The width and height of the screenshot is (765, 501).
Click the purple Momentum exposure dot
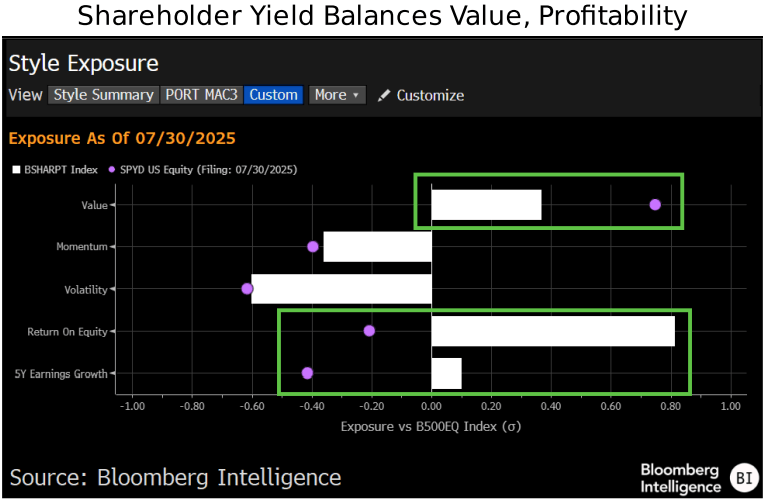(x=313, y=246)
